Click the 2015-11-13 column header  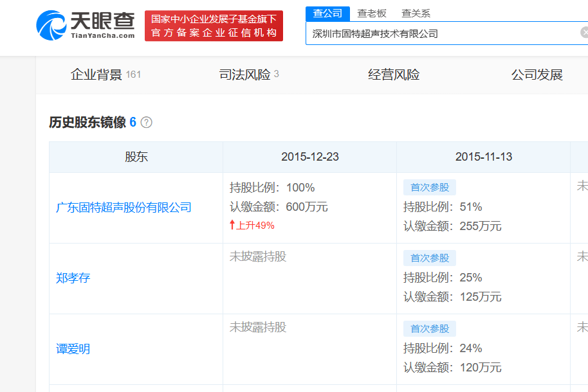[483, 157]
